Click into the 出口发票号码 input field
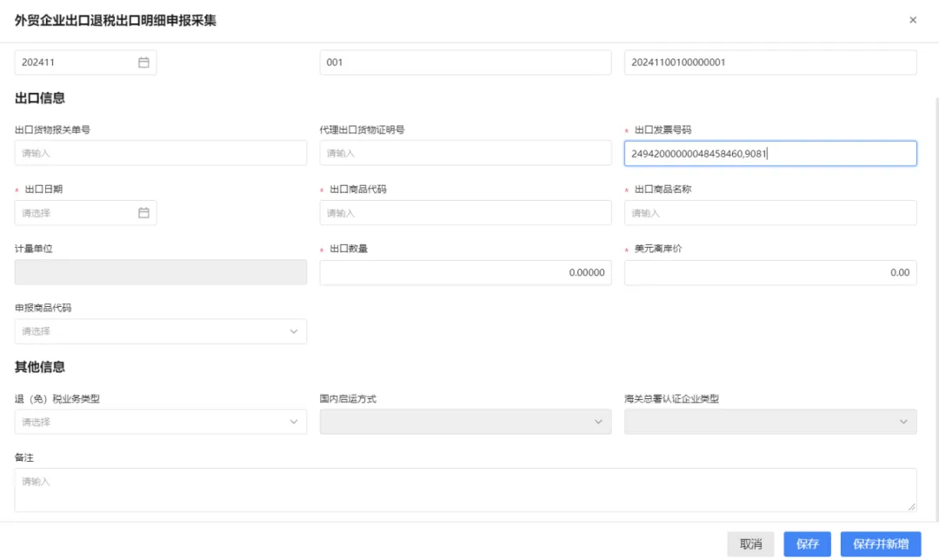This screenshot has height=560, width=939. 770,153
